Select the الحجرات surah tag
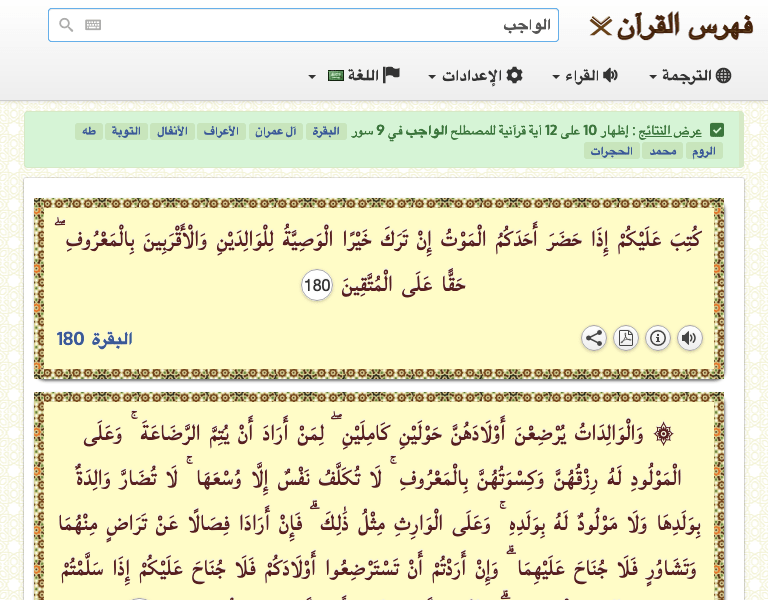768x600 pixels. 612,151
